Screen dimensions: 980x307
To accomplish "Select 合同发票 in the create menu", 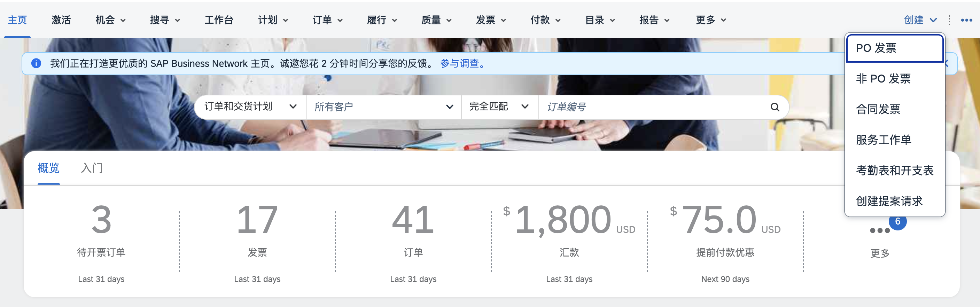I will point(878,110).
